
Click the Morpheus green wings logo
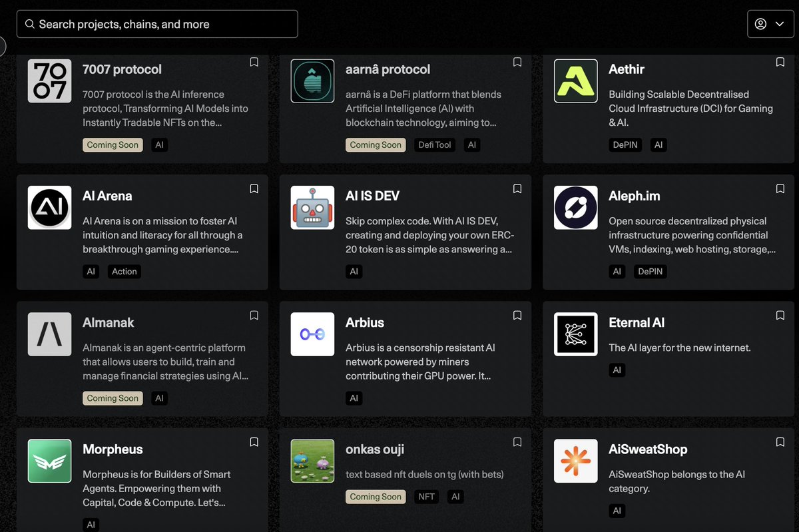(x=49, y=461)
